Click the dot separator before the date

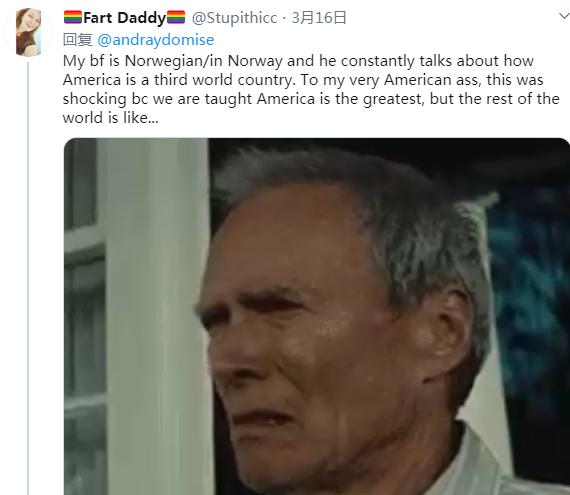pos(284,18)
